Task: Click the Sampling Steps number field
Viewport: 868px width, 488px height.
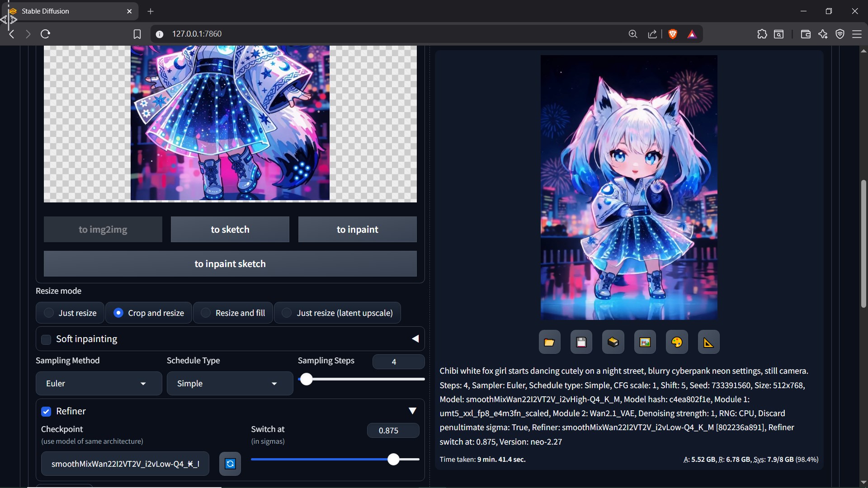Action: pos(398,362)
